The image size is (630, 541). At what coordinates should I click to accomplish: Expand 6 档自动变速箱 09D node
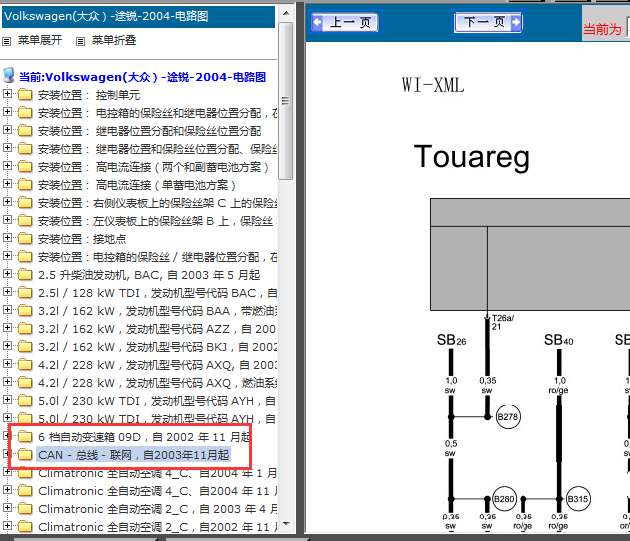tap(7, 436)
